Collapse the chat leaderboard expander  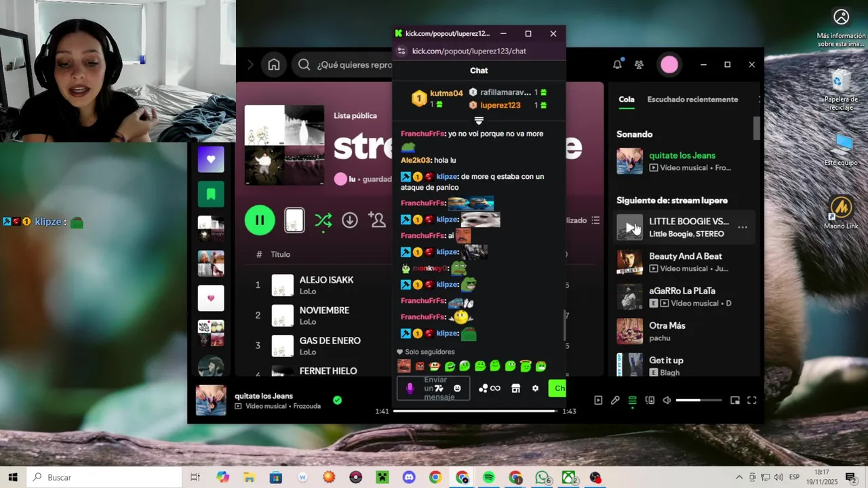click(x=479, y=121)
